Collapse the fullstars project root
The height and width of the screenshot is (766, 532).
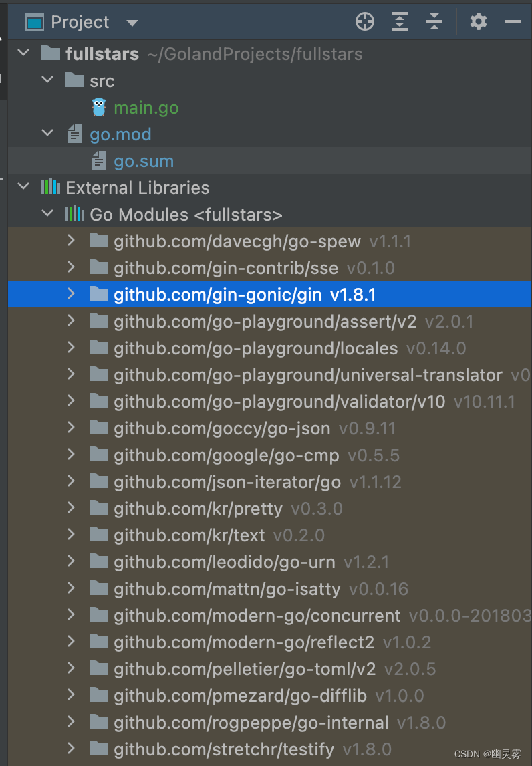click(23, 53)
